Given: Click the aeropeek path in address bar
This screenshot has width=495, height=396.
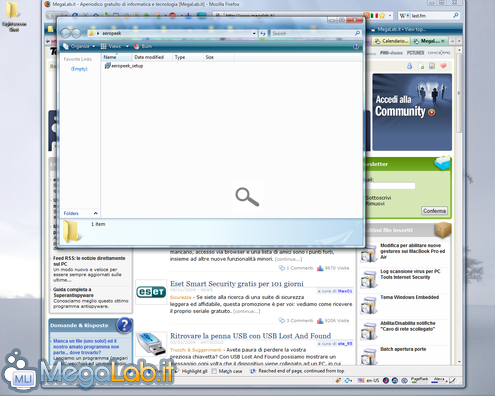Looking at the screenshot, I should click(111, 33).
